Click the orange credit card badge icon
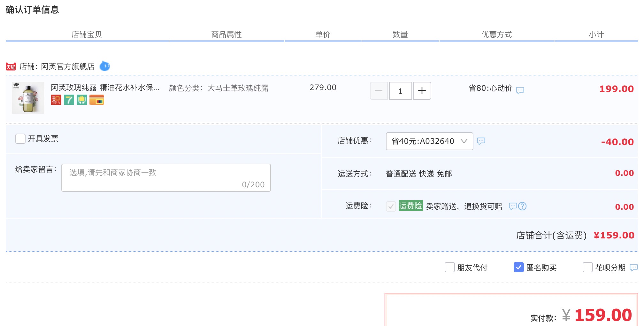644x326 pixels. 97,100
